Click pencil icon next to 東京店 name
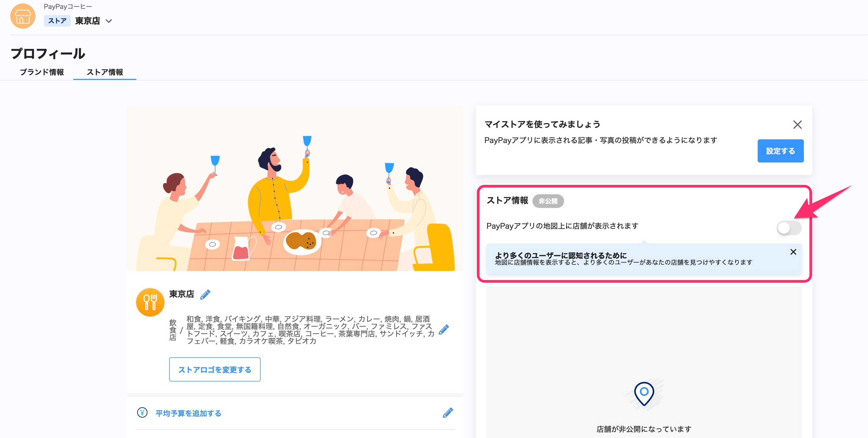 pos(205,295)
